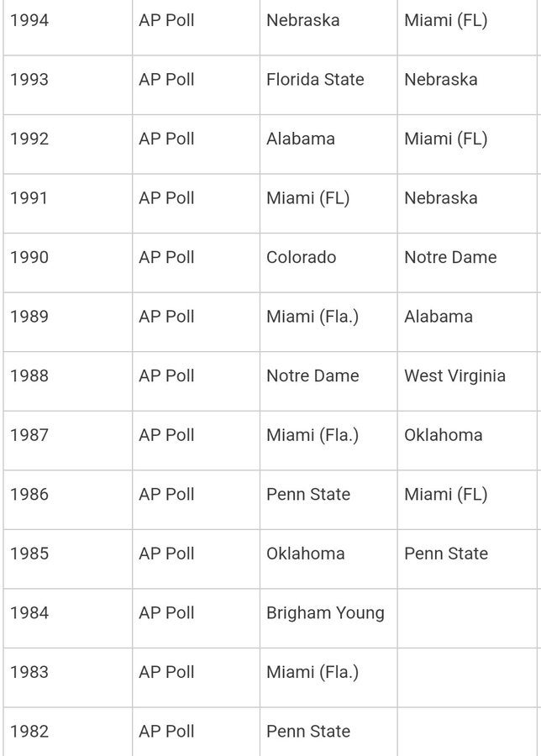Select AP Poll in the 1984 row
The height and width of the screenshot is (756, 541).
[x=166, y=613]
